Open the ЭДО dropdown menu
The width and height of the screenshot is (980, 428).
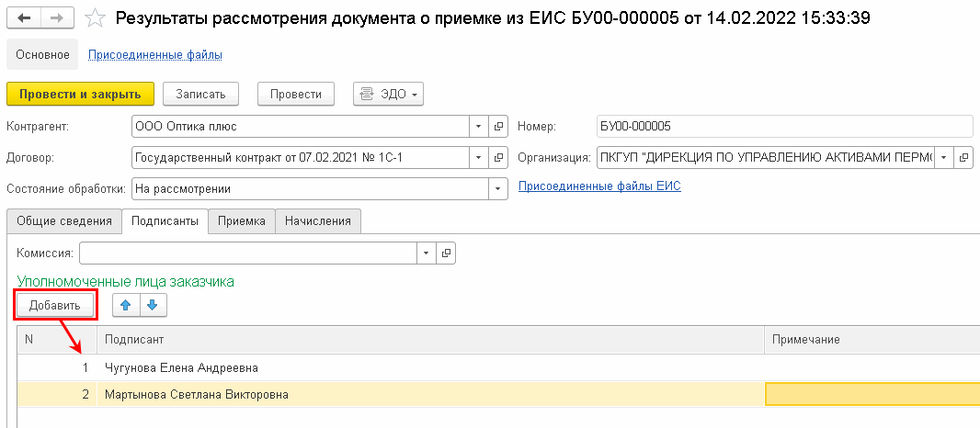point(388,94)
